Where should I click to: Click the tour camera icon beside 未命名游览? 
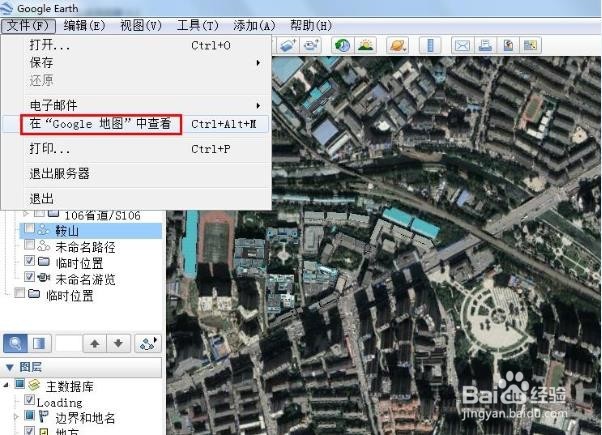click(44, 278)
